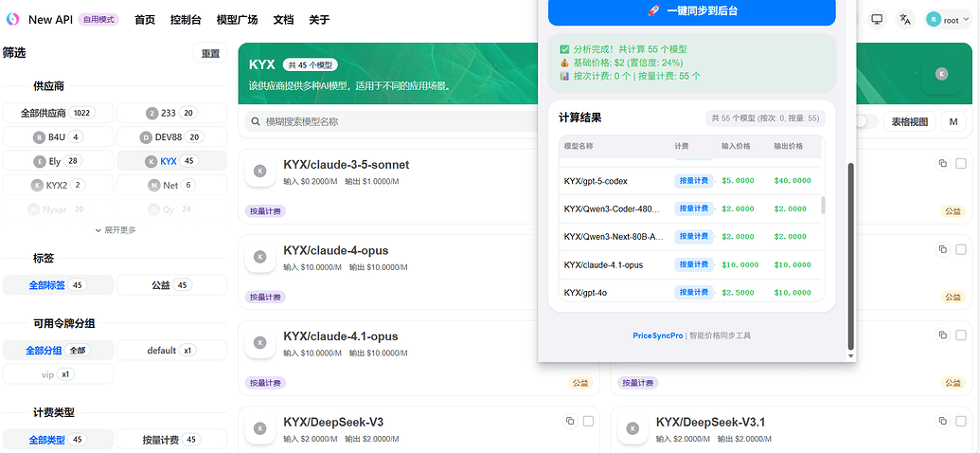Reset filters with the 重置 button
Screen dimensions: 980x453
click(210, 53)
